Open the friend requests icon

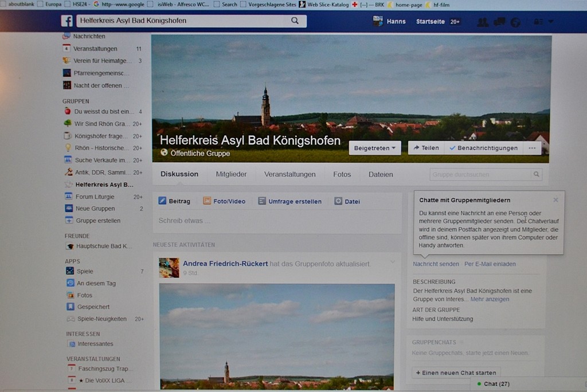pyautogui.click(x=483, y=22)
